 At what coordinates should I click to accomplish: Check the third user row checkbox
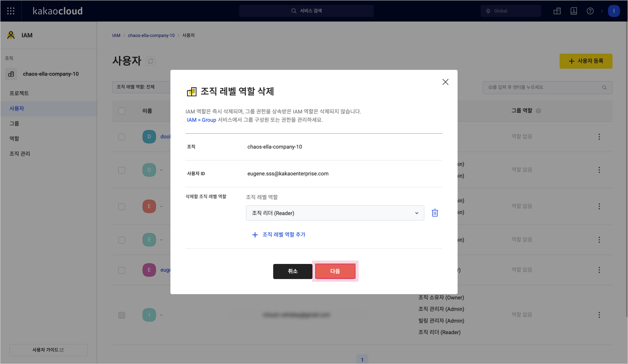pyautogui.click(x=122, y=207)
